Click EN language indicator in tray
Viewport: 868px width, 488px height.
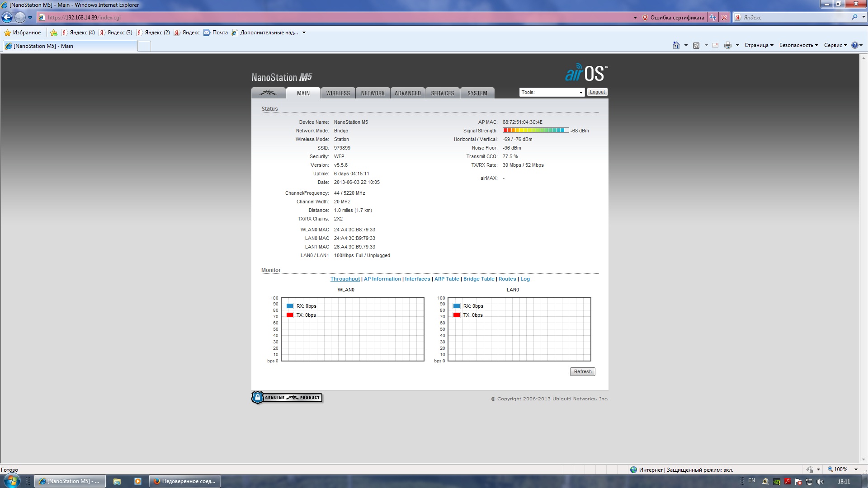[x=751, y=480]
